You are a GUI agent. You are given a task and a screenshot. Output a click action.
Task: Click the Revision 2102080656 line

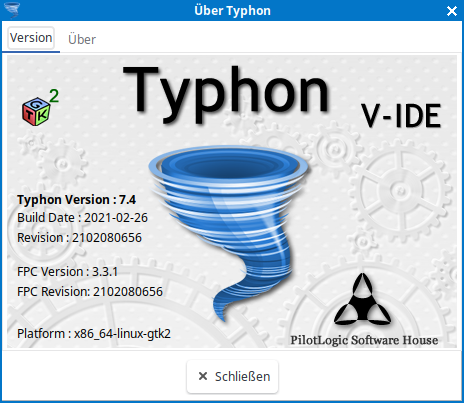(79, 238)
